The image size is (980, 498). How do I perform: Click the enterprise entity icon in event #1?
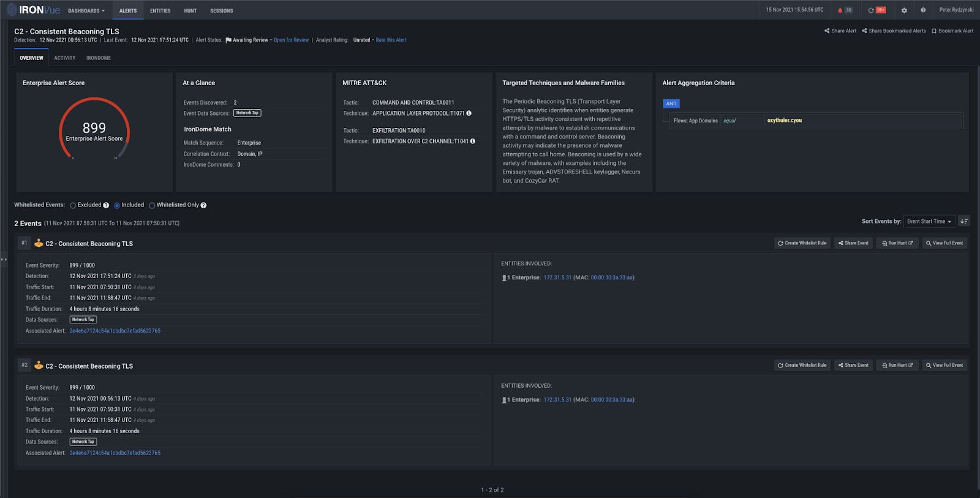[x=504, y=277]
